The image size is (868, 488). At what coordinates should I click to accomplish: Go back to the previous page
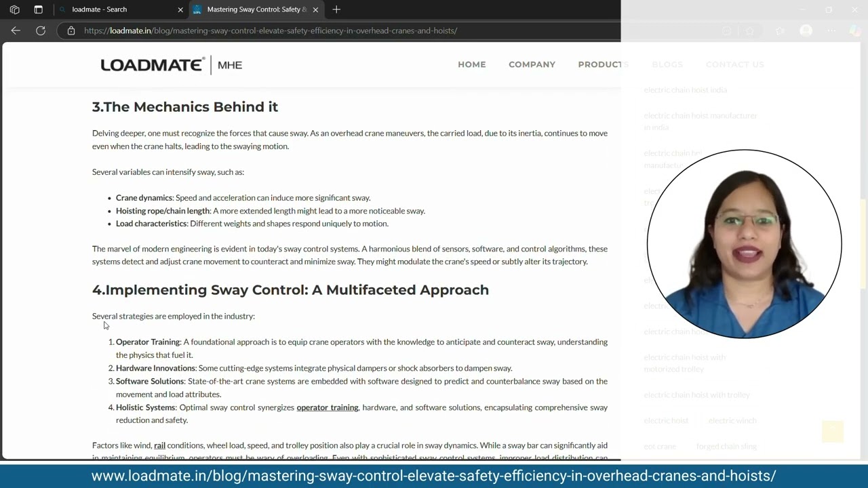16,30
